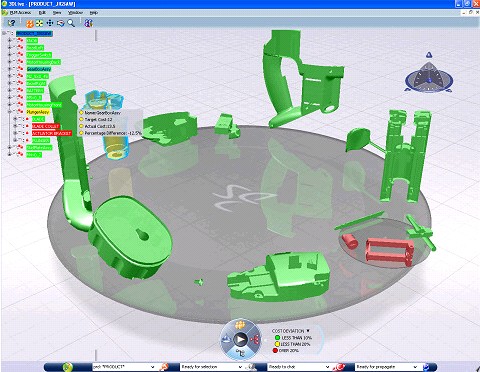This screenshot has height=372, width=480.
Task: Click the bottom tree icon on compass wheel
Action: click(240, 353)
